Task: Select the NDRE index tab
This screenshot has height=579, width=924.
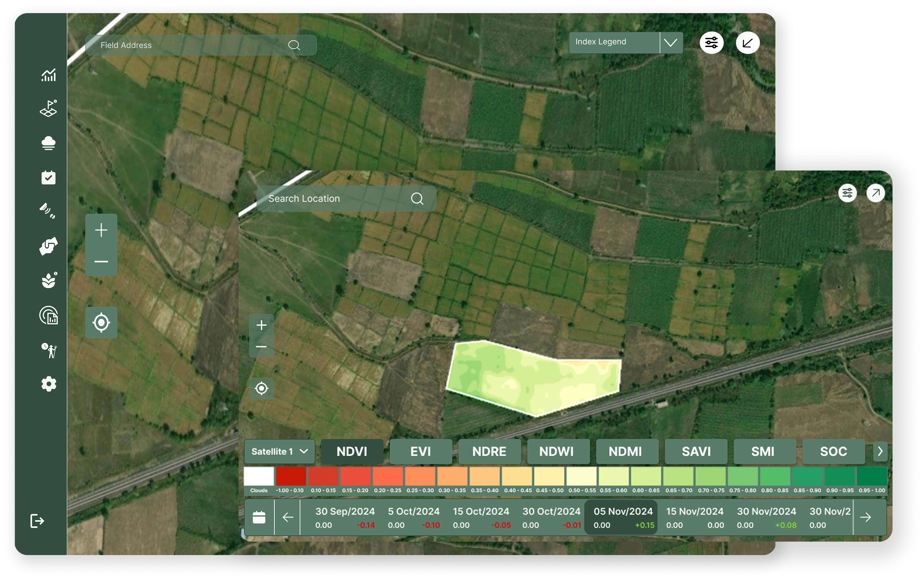Action: click(x=489, y=451)
